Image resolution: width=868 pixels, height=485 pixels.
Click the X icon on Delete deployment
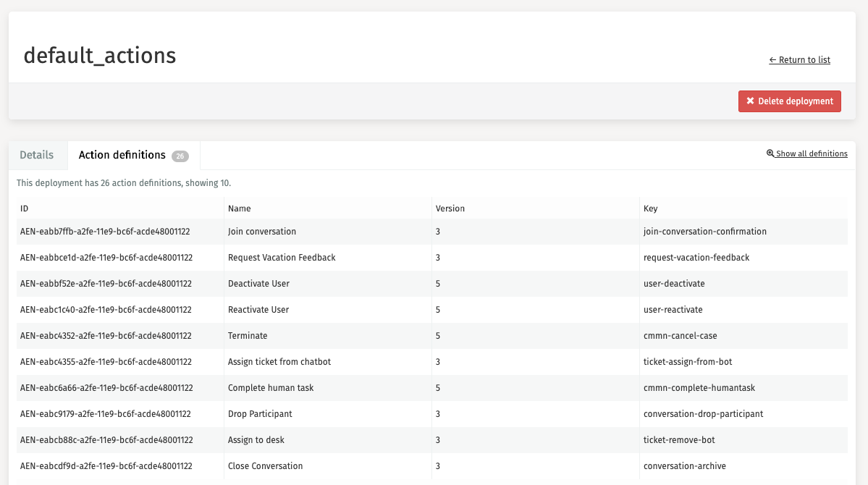click(751, 101)
